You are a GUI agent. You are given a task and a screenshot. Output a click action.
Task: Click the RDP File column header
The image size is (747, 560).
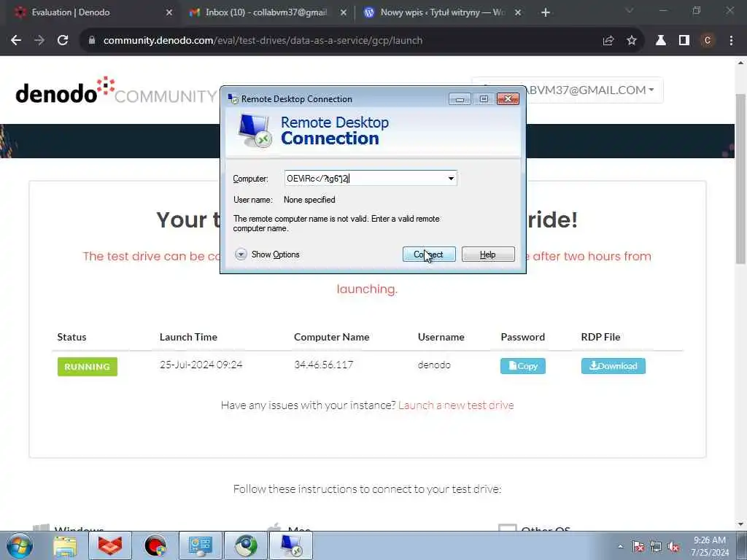tap(601, 337)
